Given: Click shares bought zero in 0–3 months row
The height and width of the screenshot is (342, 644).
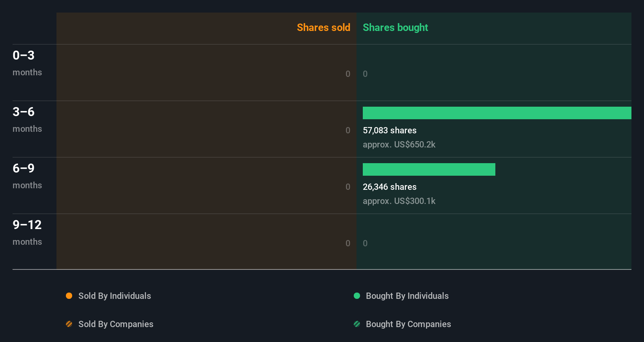Looking at the screenshot, I should (365, 74).
